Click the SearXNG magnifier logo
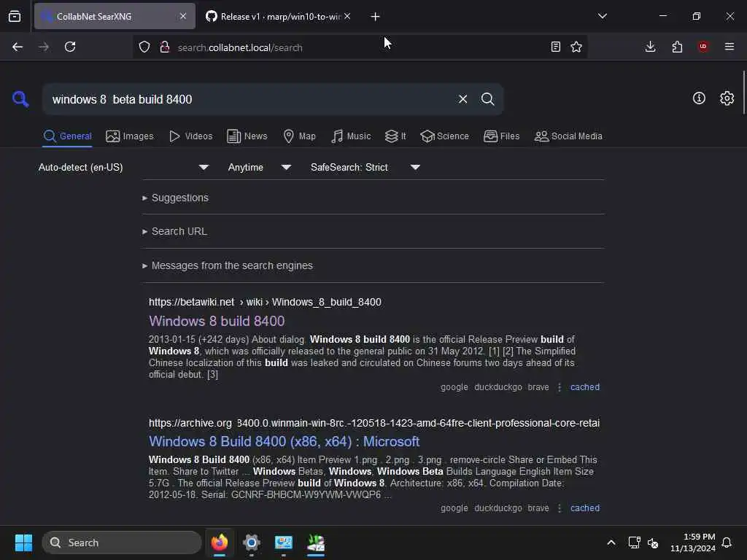The height and width of the screenshot is (560, 747). tap(20, 99)
